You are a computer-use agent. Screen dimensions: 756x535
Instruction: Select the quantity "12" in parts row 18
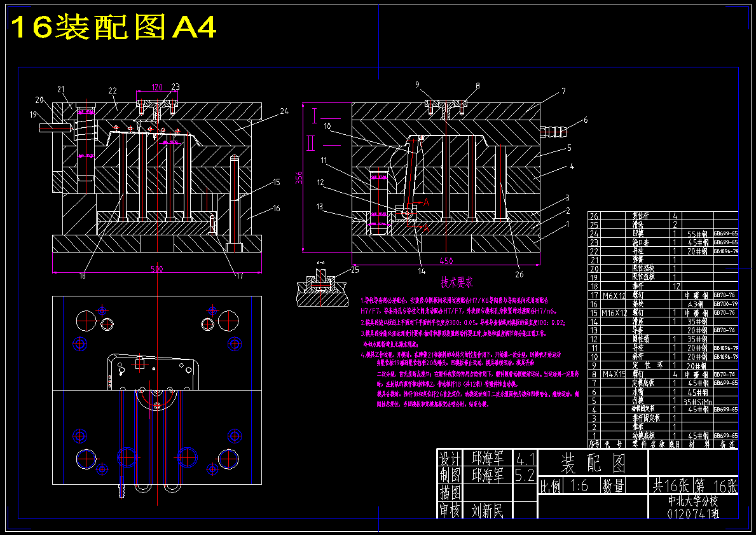(675, 286)
